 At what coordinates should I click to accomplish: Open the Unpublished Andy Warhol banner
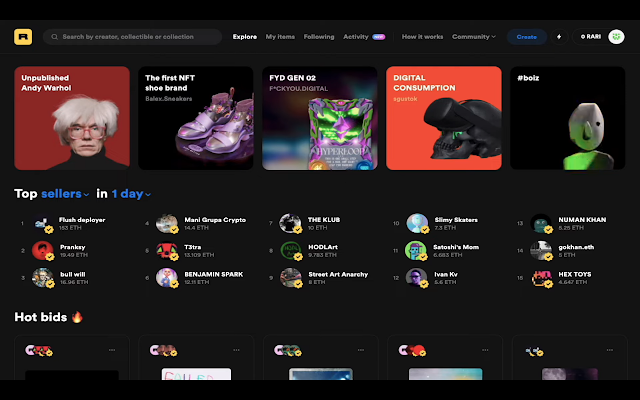pyautogui.click(x=72, y=118)
